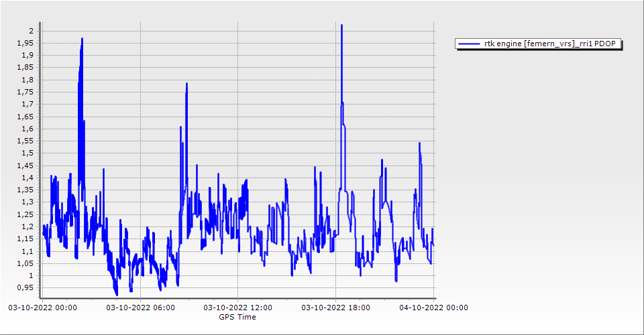Click the '03-10-2022 18:00' time axis label
Viewport: 644px width, 335px height.
tap(335, 308)
